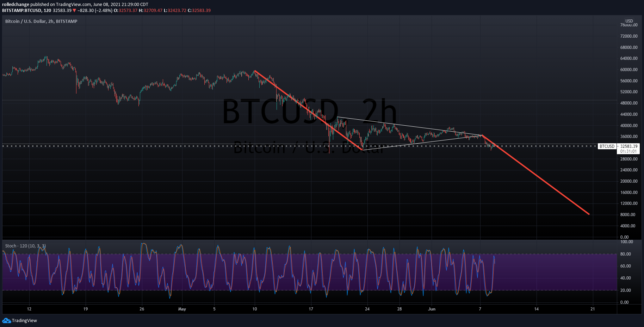The width and height of the screenshot is (644, 327).
Task: Click the 19 date label on time axis
Action: point(86,309)
